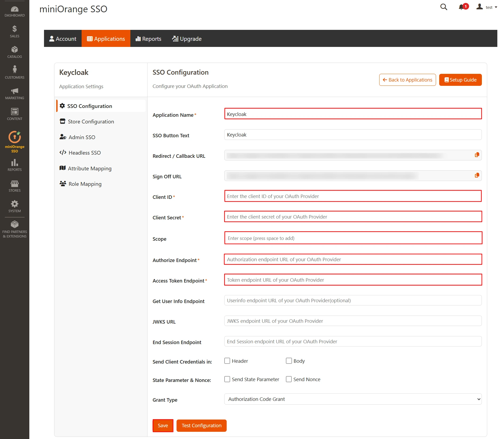Enable the Send Nonce checkbox
This screenshot has width=504, height=439.
tap(289, 379)
